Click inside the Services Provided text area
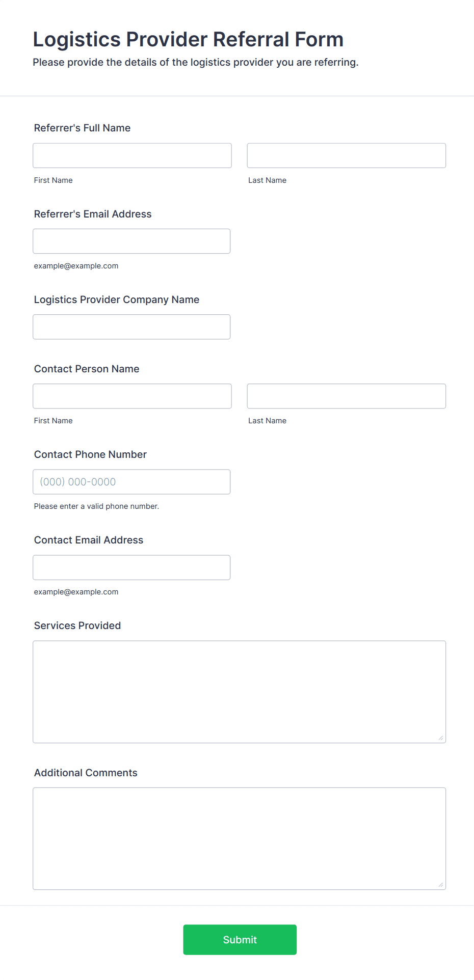Image resolution: width=474 pixels, height=980 pixels. [x=240, y=692]
